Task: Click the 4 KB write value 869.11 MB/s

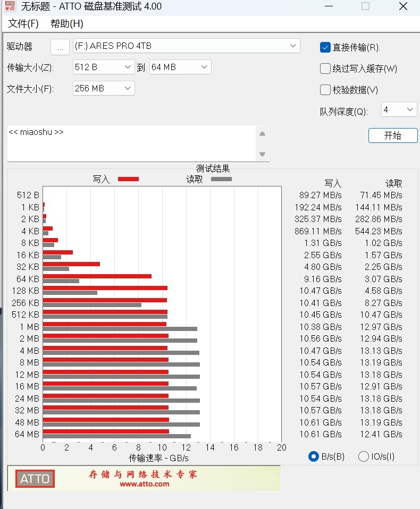Action: tap(318, 231)
